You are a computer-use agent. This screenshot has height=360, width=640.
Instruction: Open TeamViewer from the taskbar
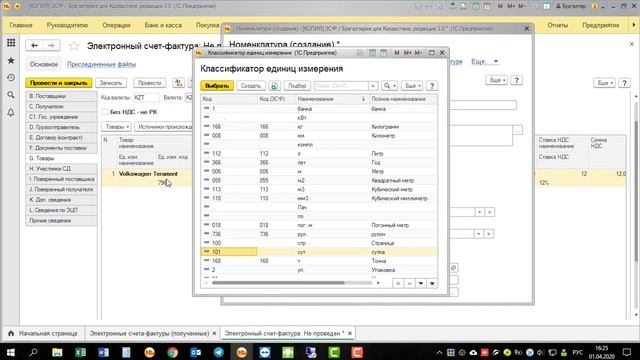pyautogui.click(x=265, y=352)
